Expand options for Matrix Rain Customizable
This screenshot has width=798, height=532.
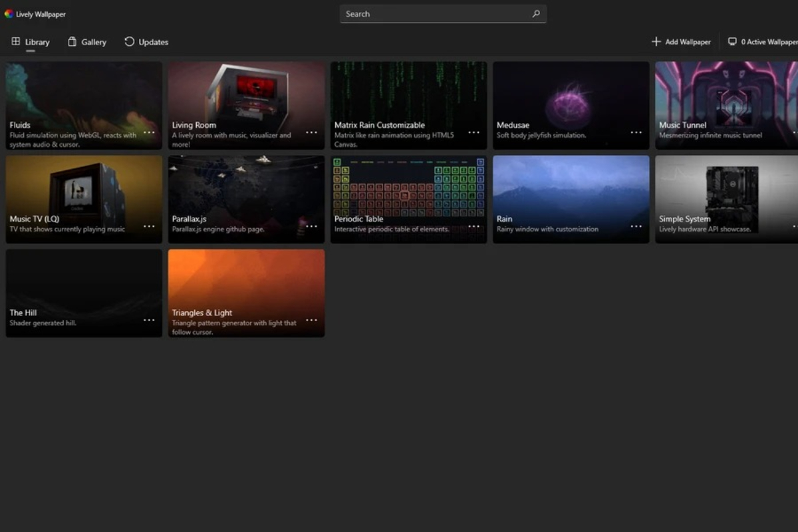[473, 132]
